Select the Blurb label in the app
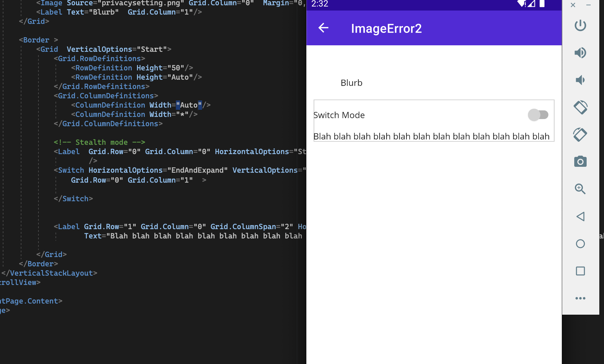 (351, 82)
